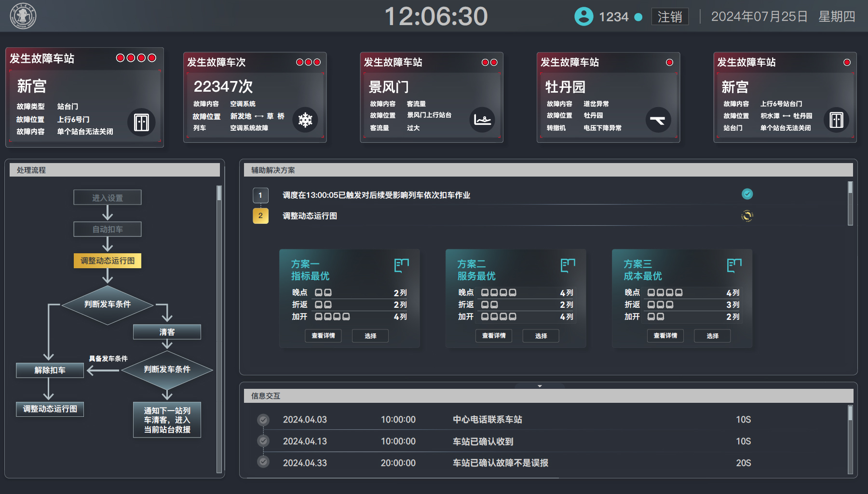Collapse the panel using the small down arrow
This screenshot has width=868, height=494.
click(540, 386)
